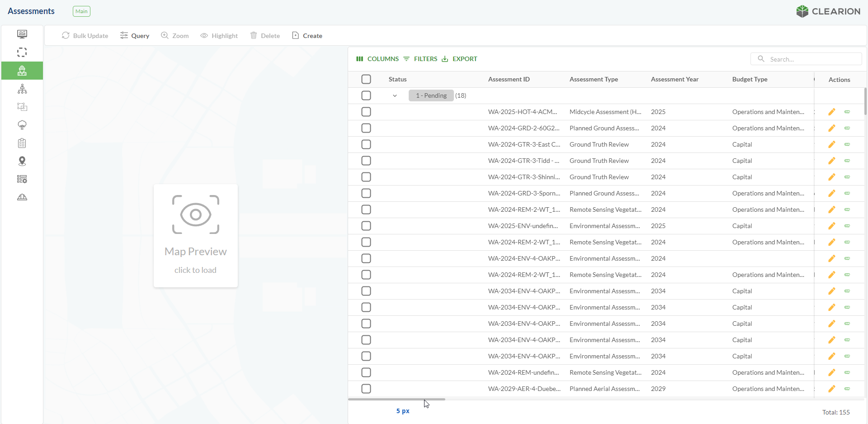Click the map pin location sidebar icon
Image resolution: width=868 pixels, height=424 pixels.
coord(22,161)
